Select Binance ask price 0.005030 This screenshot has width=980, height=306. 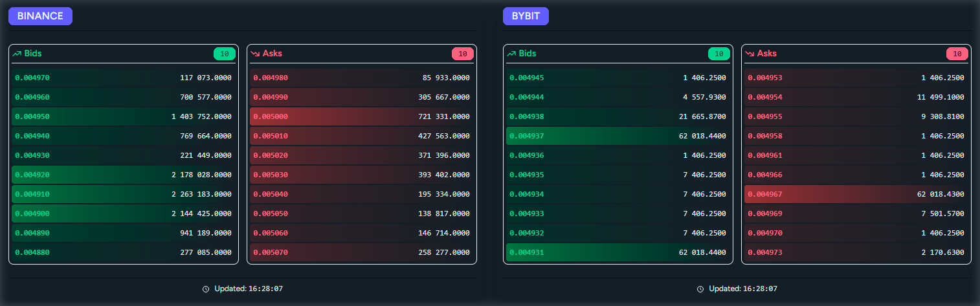point(271,175)
